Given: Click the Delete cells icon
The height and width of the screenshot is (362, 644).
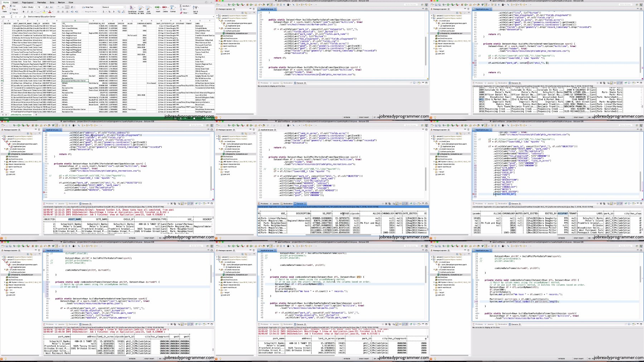Looking at the screenshot, I should pyautogui.click(x=165, y=9).
